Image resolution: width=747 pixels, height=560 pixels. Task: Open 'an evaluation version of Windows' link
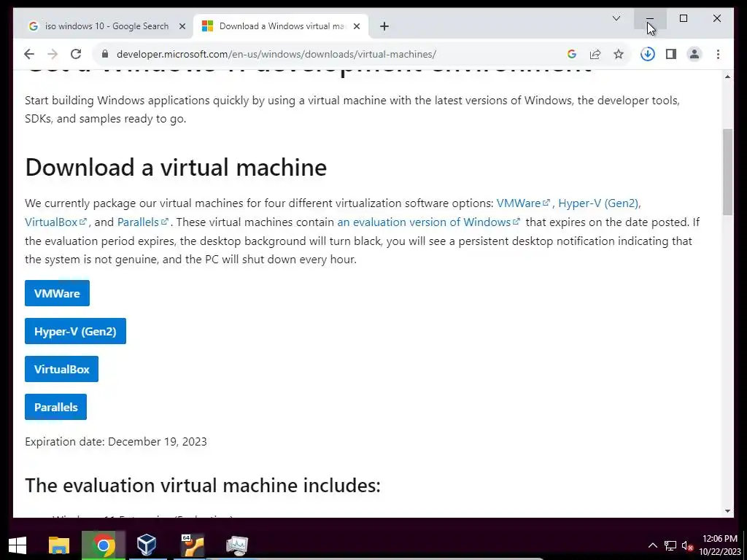pos(428,222)
